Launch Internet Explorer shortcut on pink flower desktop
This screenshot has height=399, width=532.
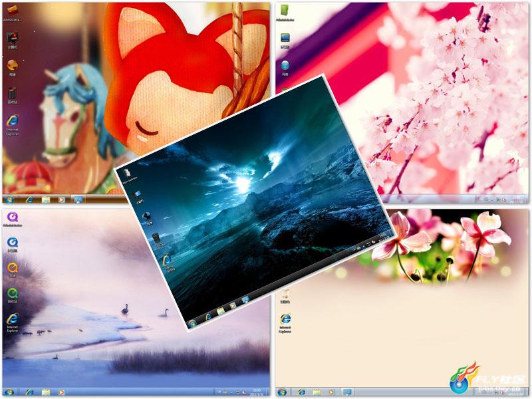coord(285,323)
